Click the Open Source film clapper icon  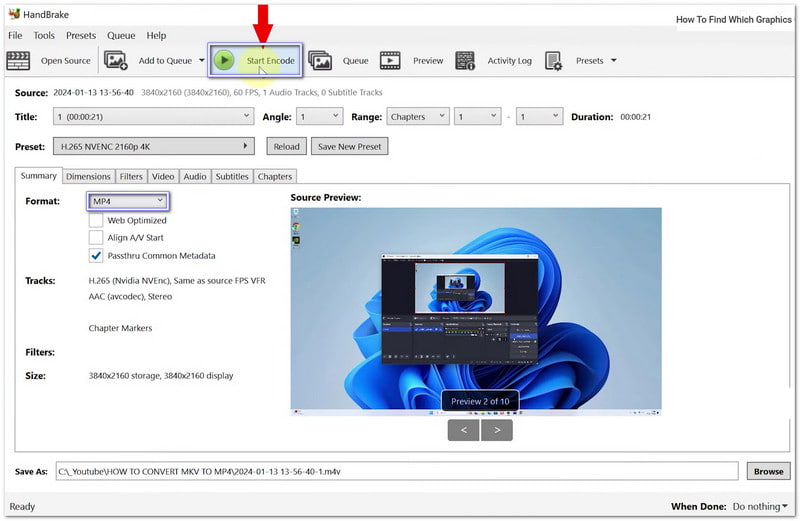coord(18,61)
